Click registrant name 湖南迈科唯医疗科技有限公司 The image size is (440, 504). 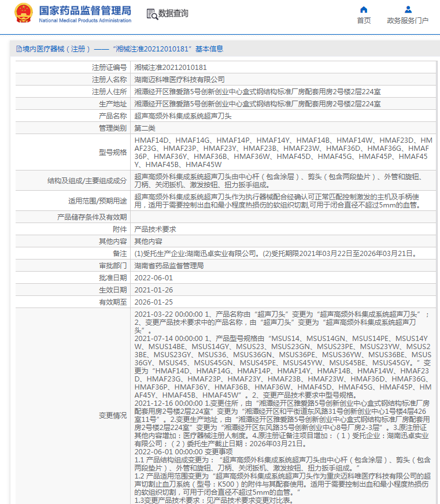coord(179,80)
